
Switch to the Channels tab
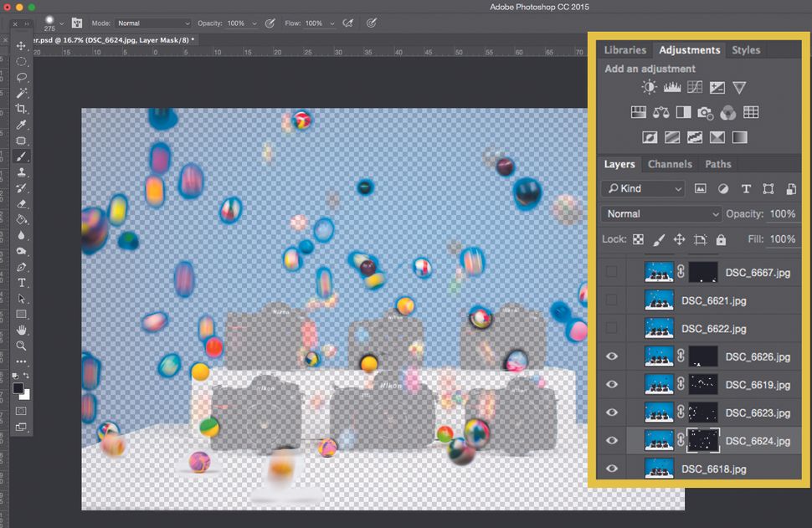click(x=670, y=164)
